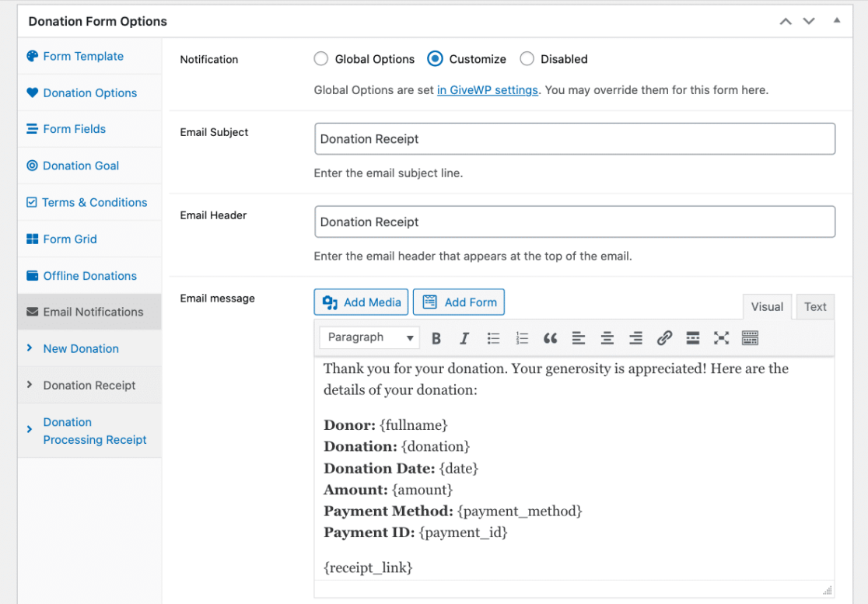The width and height of the screenshot is (868, 604).
Task: Open the Offline Donations tab
Action: click(89, 275)
